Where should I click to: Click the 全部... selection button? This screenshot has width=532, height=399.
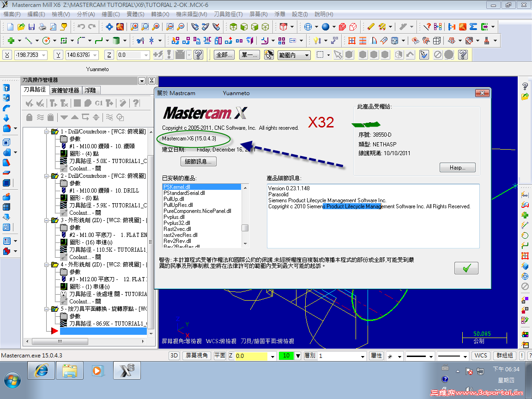(224, 55)
